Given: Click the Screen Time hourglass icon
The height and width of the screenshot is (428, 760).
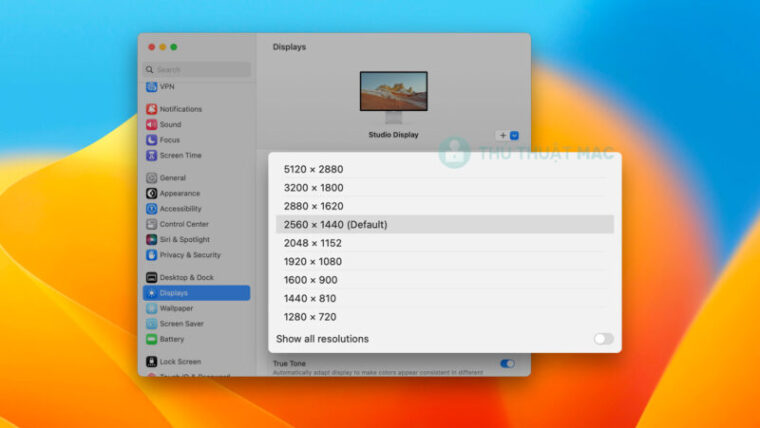Looking at the screenshot, I should [152, 156].
